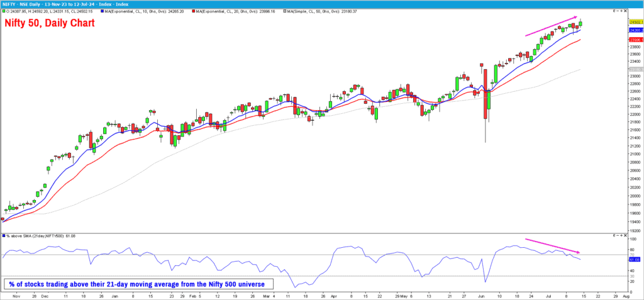Click red 23996.1 axis label
The height and width of the screenshot is (300, 644).
636,40
